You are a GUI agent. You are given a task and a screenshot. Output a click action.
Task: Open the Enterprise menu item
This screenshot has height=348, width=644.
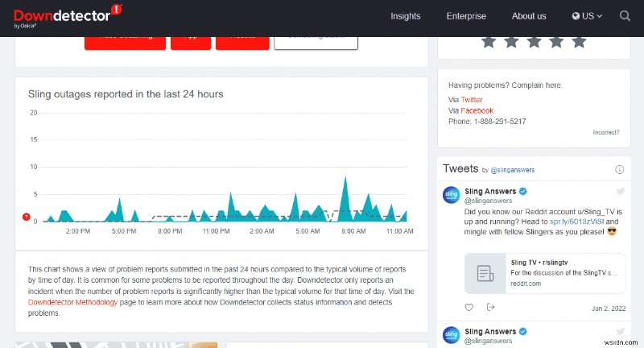coord(466,15)
